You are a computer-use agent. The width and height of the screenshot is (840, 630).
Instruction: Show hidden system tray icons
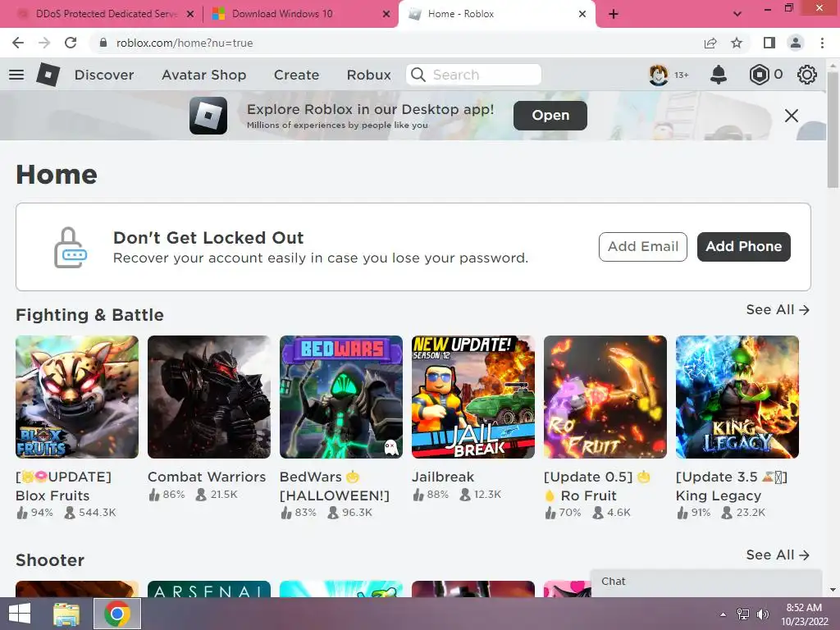(x=724, y=614)
